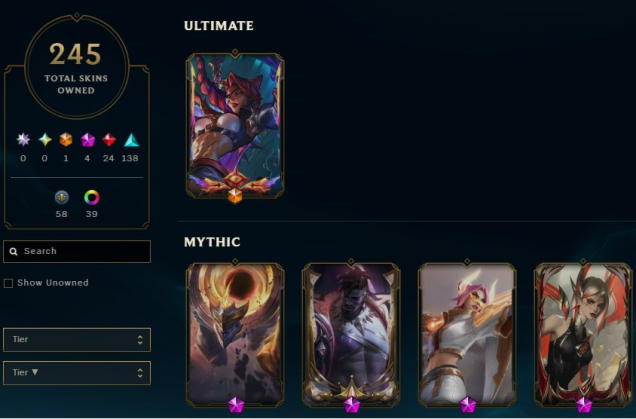
Task: Click the gem under the Ultimate skin card
Action: tap(235, 196)
